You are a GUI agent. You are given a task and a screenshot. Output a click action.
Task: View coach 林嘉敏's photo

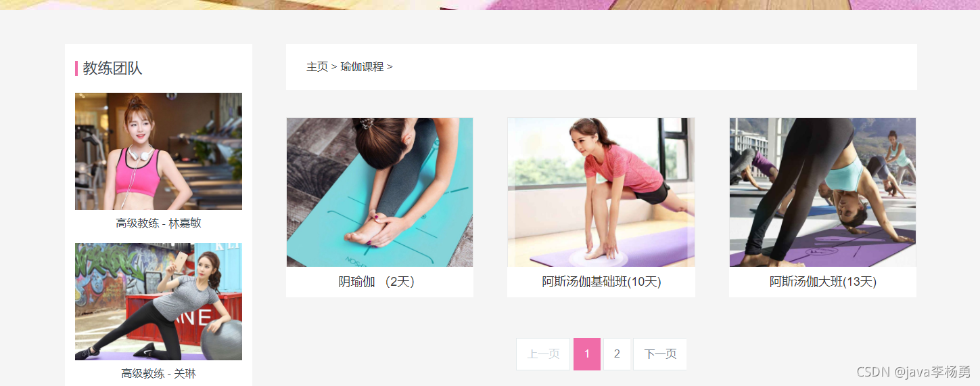[x=158, y=151]
